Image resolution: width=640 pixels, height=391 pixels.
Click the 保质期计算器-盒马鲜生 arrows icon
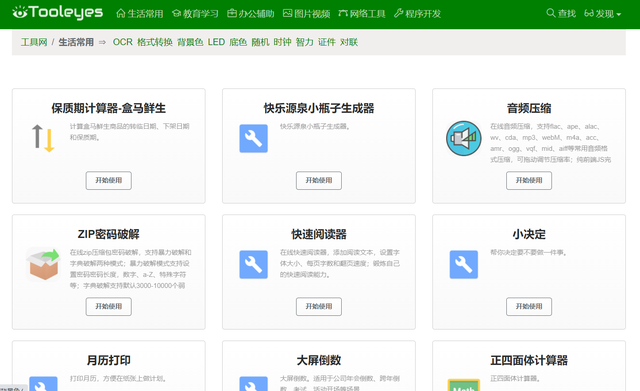(x=43, y=138)
